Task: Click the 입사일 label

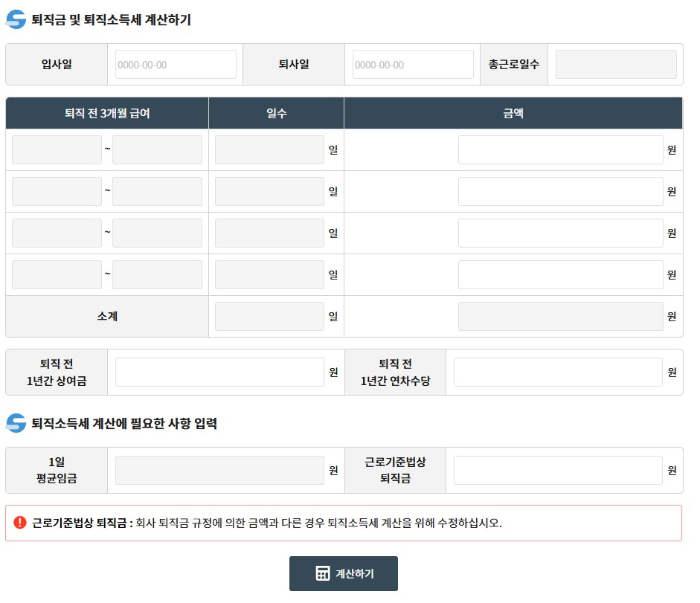Action: [57, 64]
